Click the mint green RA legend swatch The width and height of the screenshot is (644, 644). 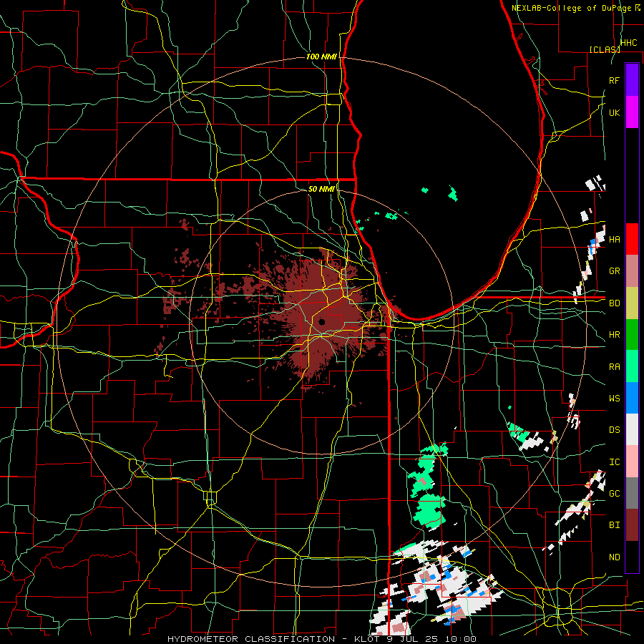click(x=632, y=366)
